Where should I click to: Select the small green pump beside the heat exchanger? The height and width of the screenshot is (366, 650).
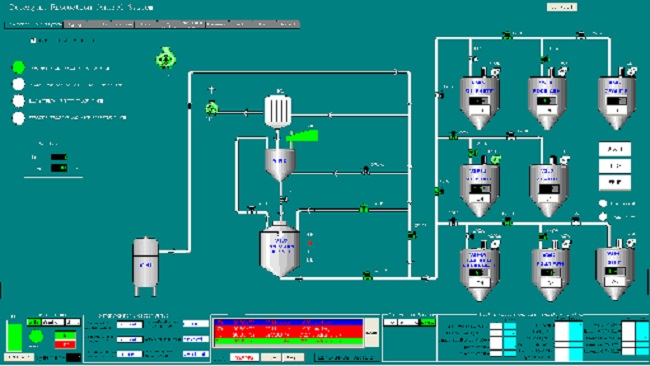211,109
